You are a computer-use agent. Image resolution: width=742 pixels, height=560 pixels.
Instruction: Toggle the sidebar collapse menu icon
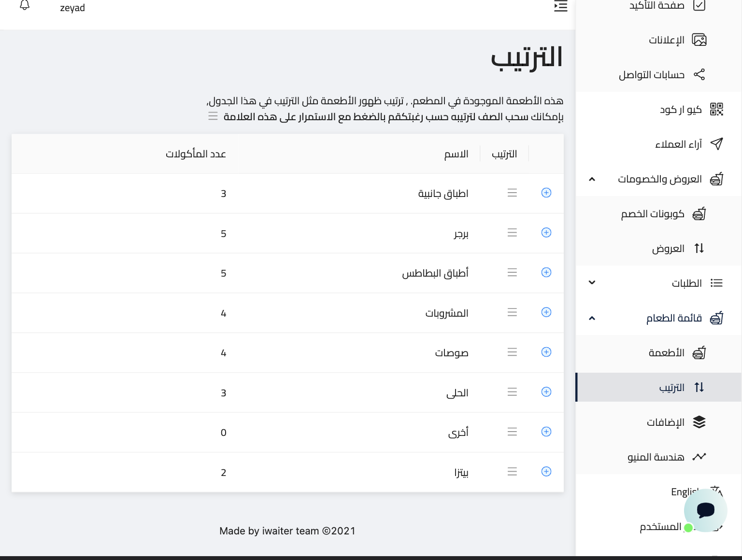[560, 6]
